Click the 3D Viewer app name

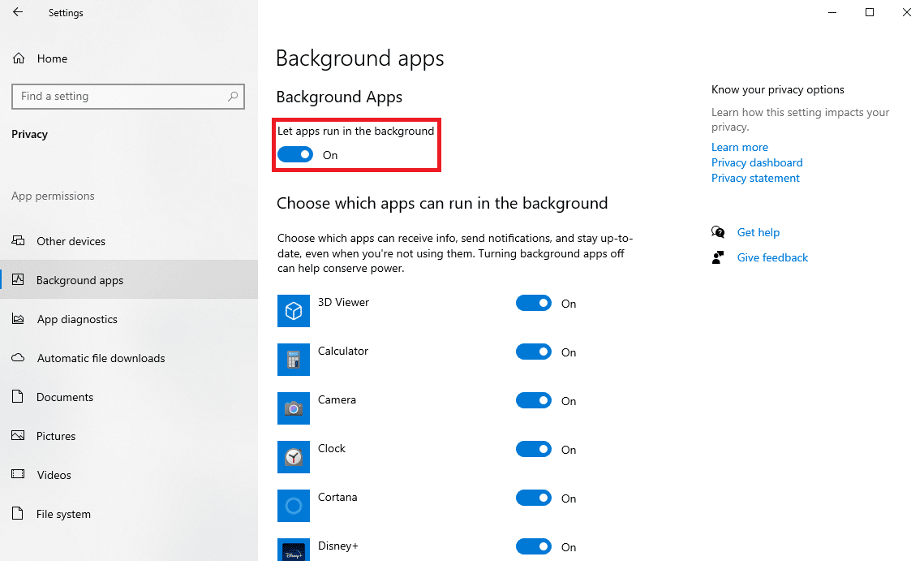click(x=343, y=302)
